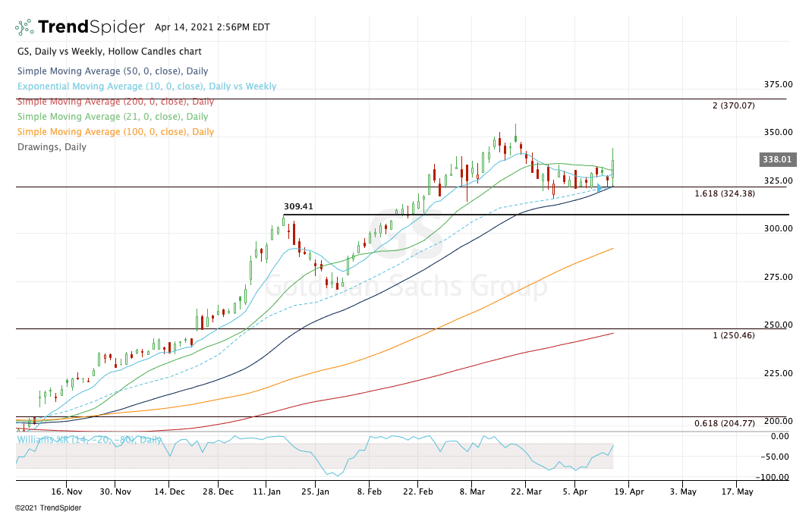Click the 28. Dec date axis label
812x515 pixels.
point(218,491)
